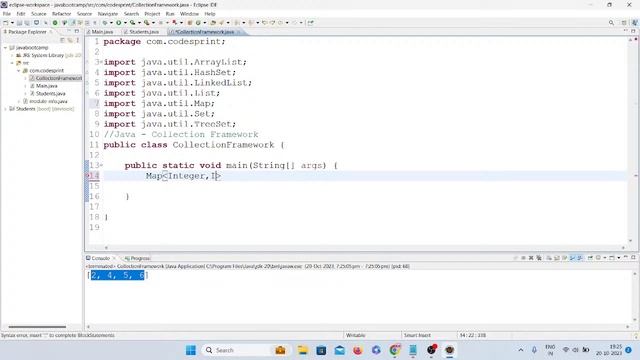Click the External Tools run icon
The image size is (640, 360).
146,23
